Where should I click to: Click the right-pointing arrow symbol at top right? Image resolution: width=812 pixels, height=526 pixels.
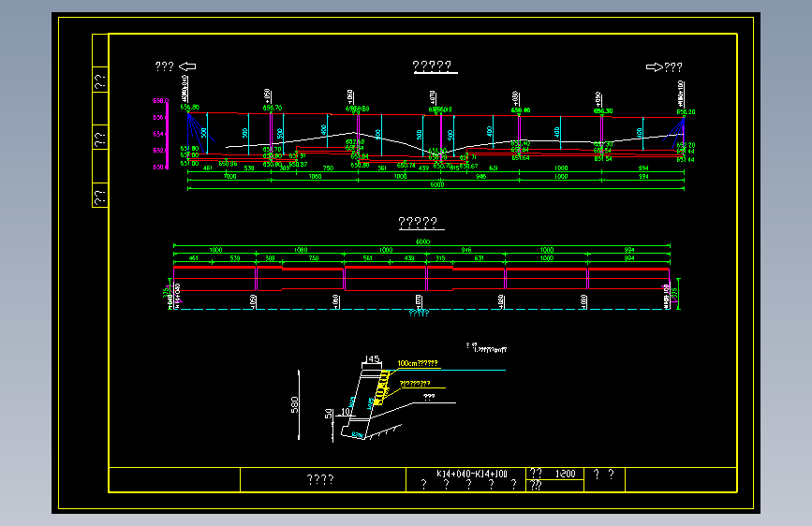click(x=655, y=66)
